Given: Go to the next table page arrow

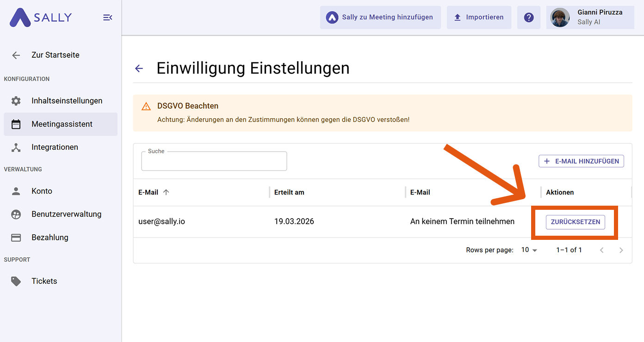Looking at the screenshot, I should [x=621, y=250].
